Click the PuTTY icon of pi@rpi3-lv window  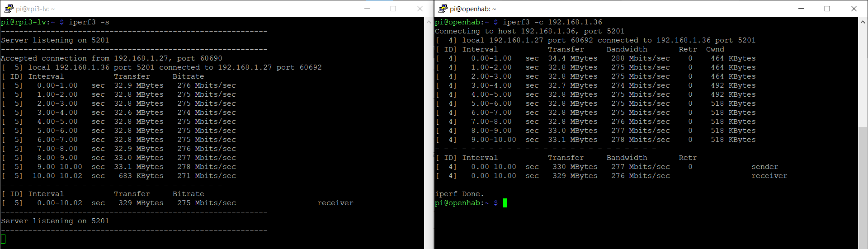click(x=9, y=9)
